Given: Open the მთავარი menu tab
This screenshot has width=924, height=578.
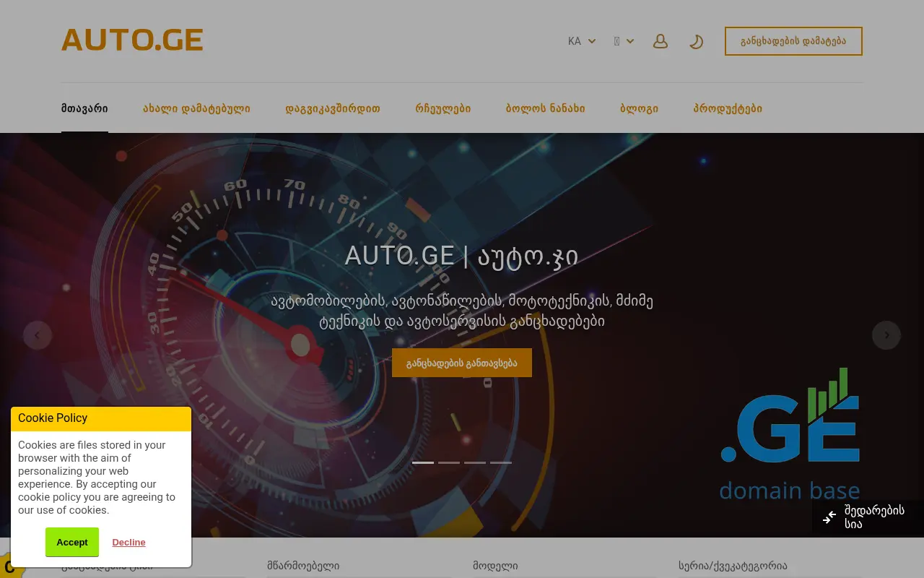Looking at the screenshot, I should point(84,109).
